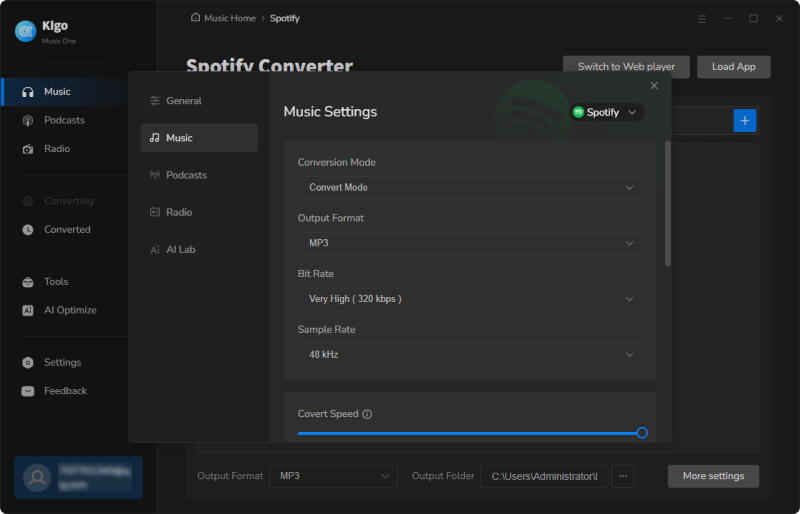This screenshot has width=800, height=514.
Task: Open Radio section in main sidebar
Action: point(65,149)
